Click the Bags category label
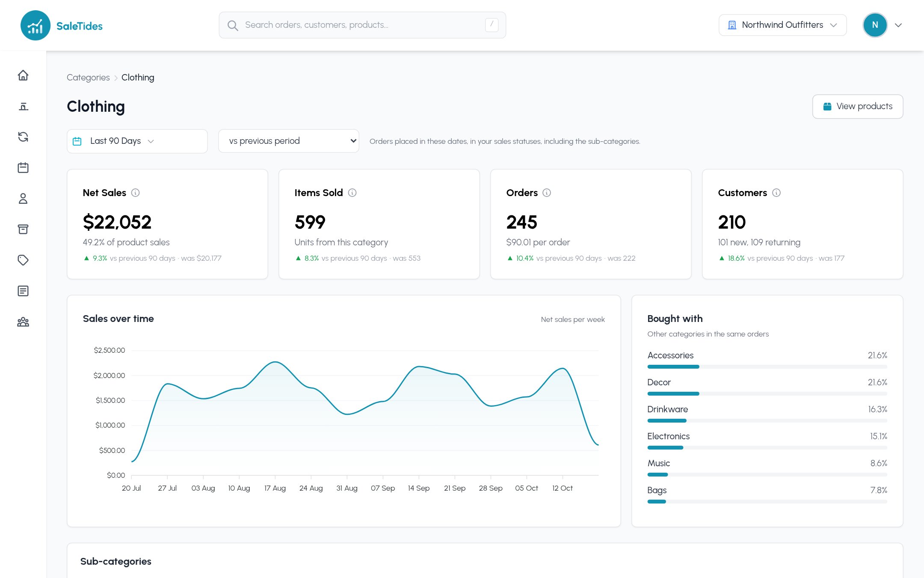Image resolution: width=924 pixels, height=578 pixels. pyautogui.click(x=657, y=490)
